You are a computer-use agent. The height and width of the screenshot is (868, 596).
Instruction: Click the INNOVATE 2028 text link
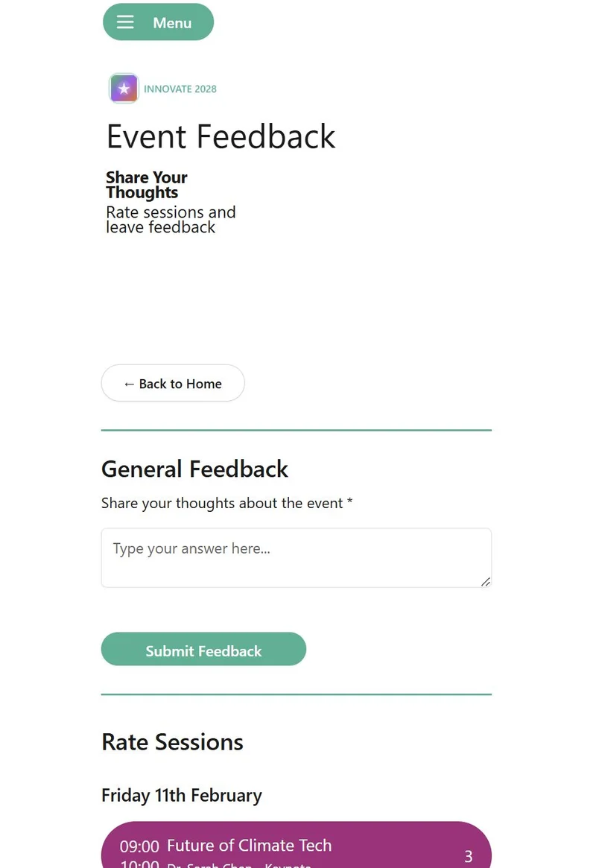180,89
